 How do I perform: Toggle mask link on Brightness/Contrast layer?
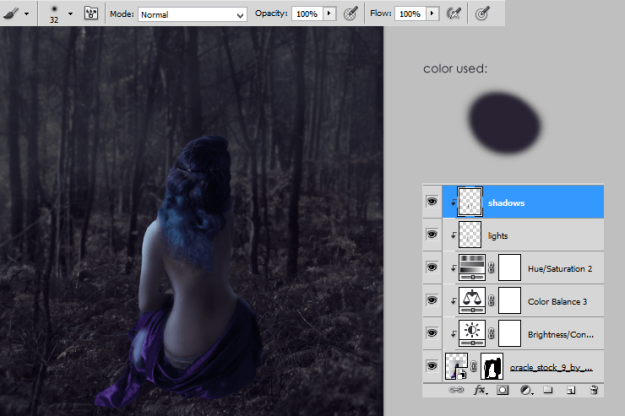(491, 333)
